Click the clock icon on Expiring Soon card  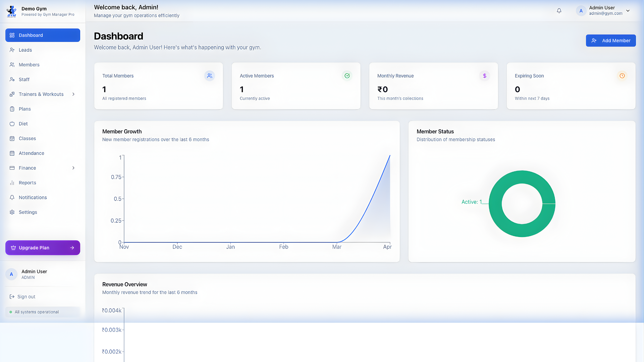click(x=622, y=76)
